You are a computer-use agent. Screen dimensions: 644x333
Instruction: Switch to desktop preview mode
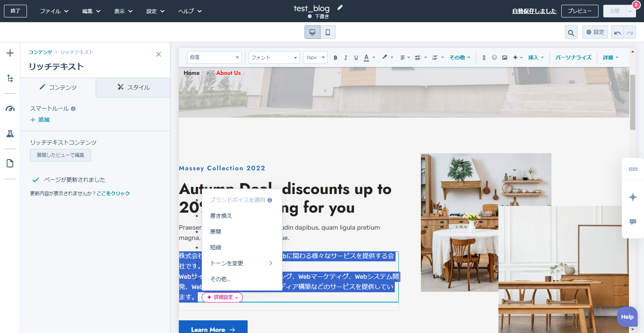click(x=313, y=32)
